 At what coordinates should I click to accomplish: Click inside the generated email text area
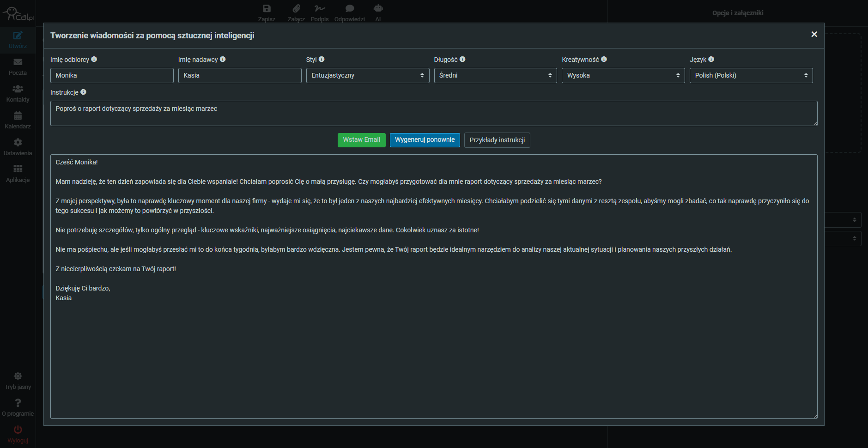433,351
